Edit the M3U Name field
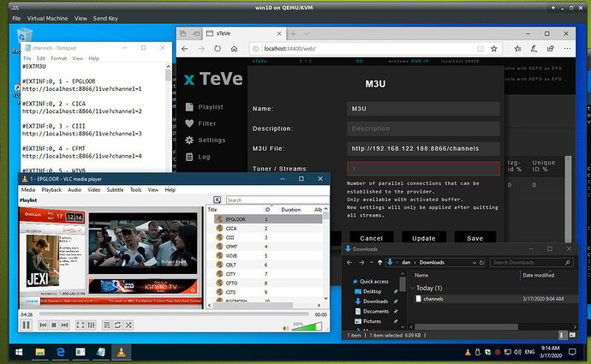Viewport: 591px width, 364px height. (x=423, y=109)
